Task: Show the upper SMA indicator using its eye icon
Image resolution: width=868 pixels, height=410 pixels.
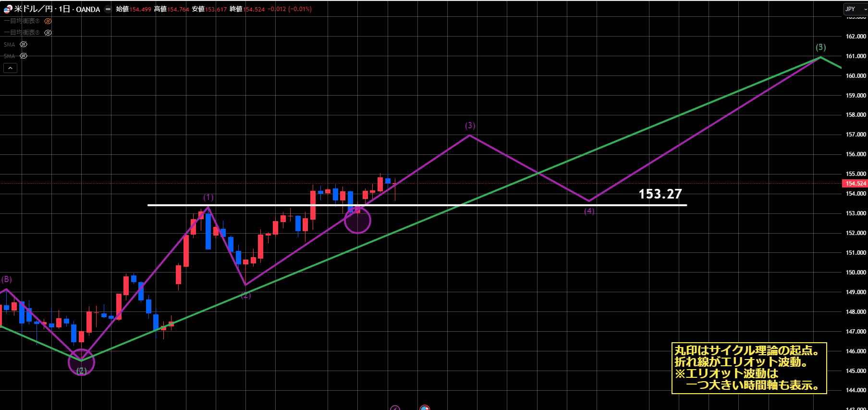Action: pos(24,44)
